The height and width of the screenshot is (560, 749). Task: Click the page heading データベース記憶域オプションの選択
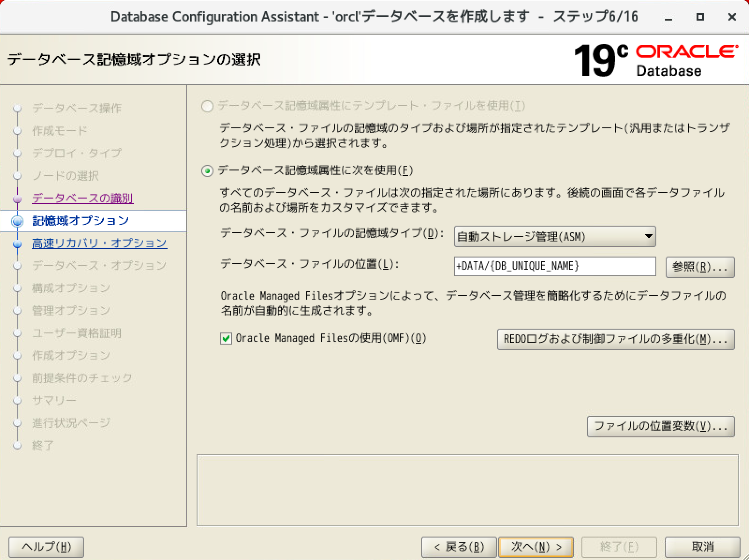click(134, 59)
